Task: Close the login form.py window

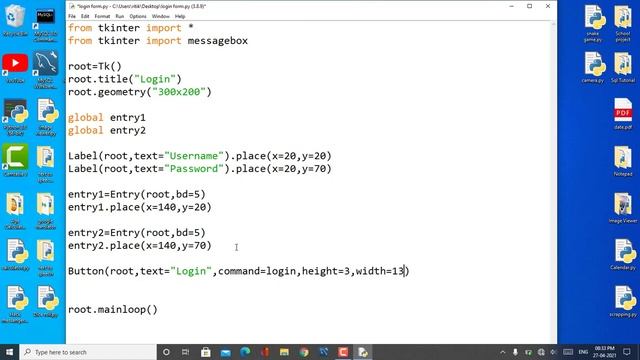Action: pyautogui.click(x=548, y=6)
